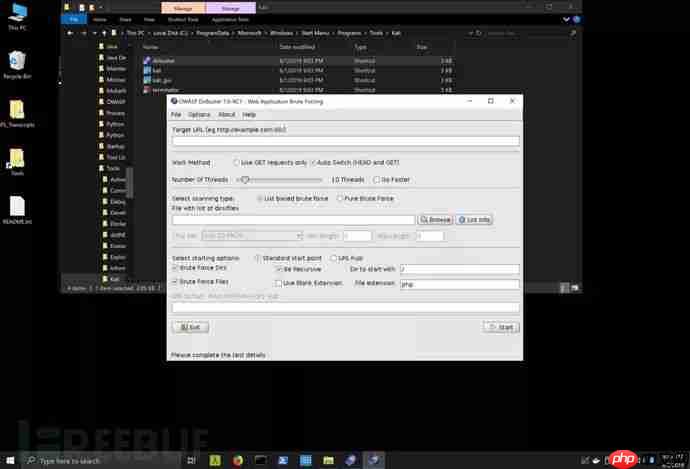Open Application Tools tab in File Explorer
Image resolution: width=690 pixels, height=469 pixels.
coord(230,19)
